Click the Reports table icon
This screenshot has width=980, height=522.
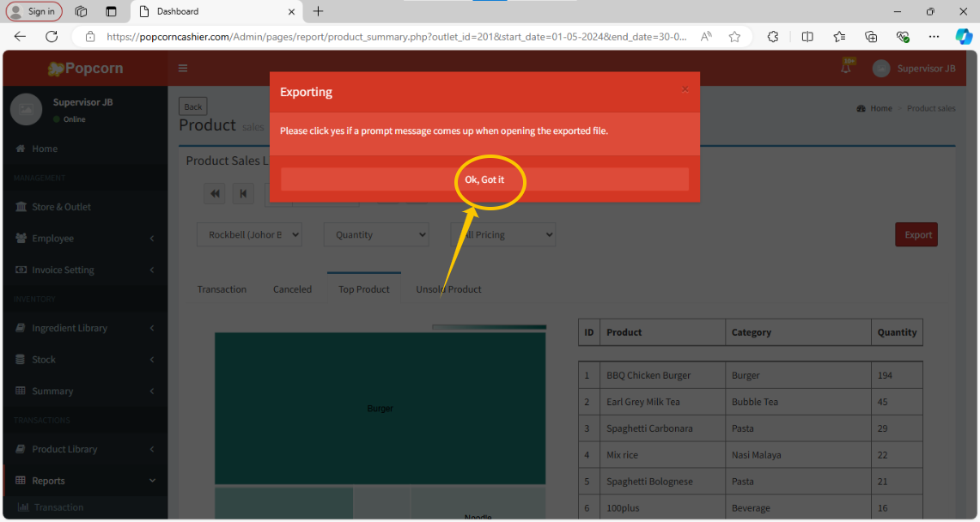pos(21,481)
